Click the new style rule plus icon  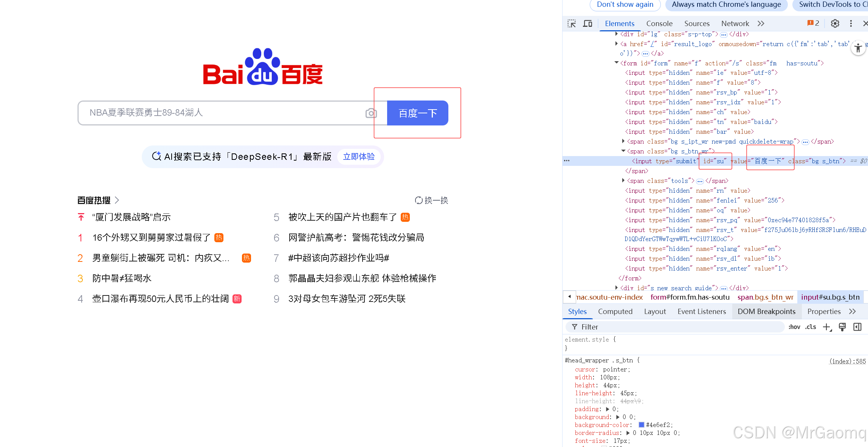tap(827, 327)
